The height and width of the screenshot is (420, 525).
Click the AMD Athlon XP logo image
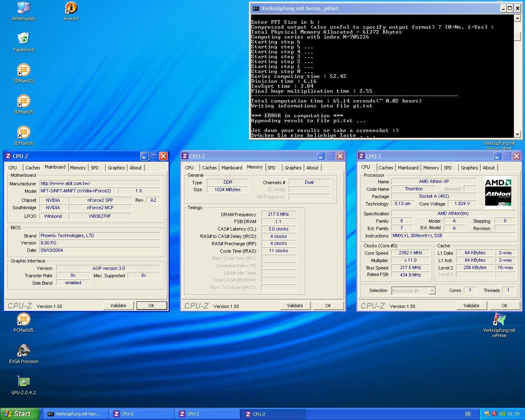coord(498,193)
